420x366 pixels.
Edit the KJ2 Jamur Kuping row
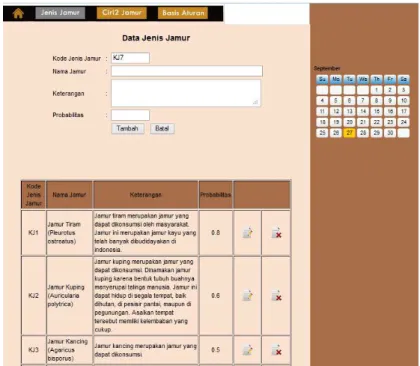point(248,295)
